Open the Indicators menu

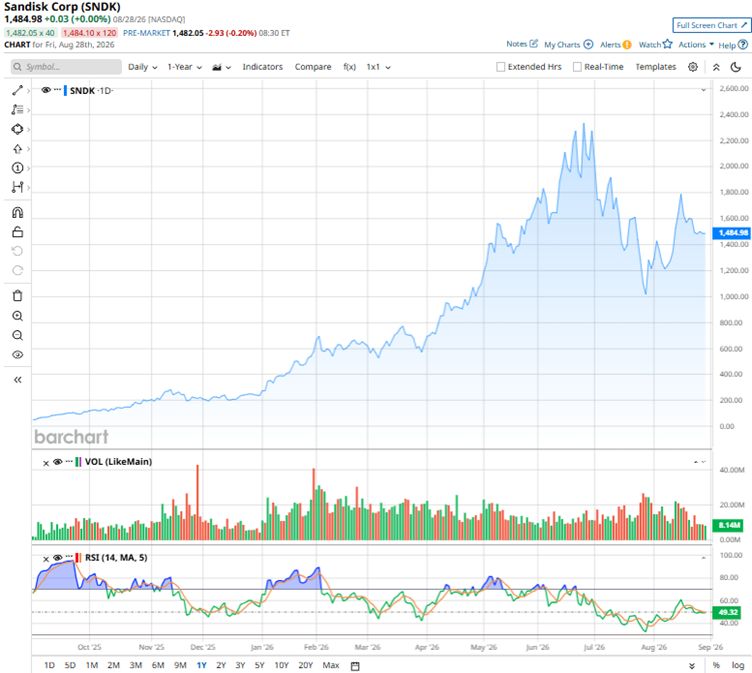click(262, 67)
